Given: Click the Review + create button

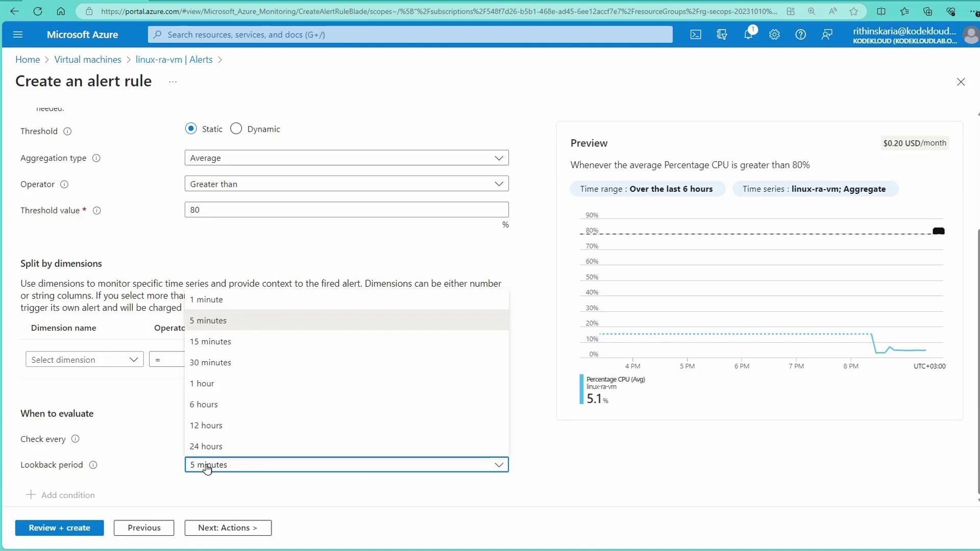Looking at the screenshot, I should click(x=59, y=528).
